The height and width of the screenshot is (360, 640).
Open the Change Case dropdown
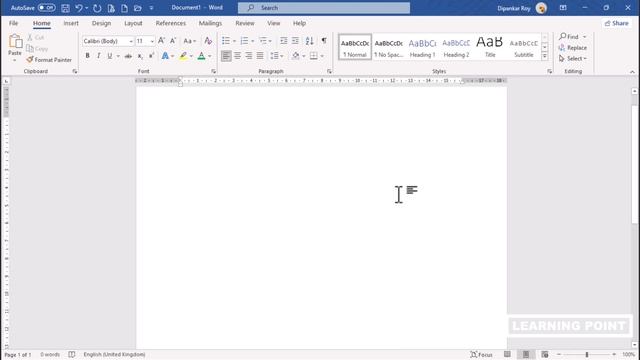[x=190, y=41]
